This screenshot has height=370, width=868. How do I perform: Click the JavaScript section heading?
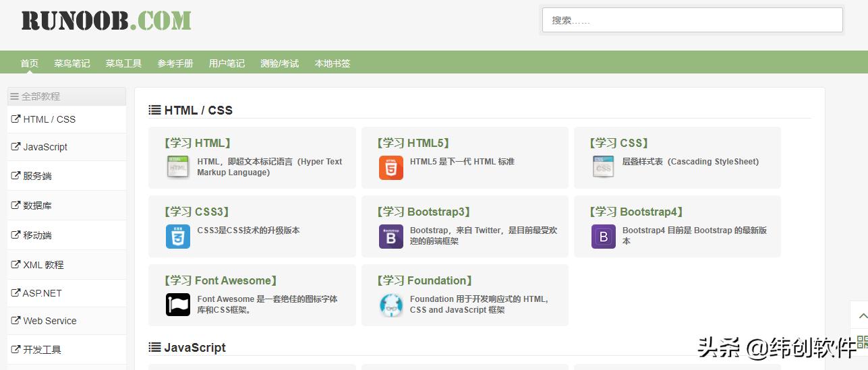click(x=195, y=347)
